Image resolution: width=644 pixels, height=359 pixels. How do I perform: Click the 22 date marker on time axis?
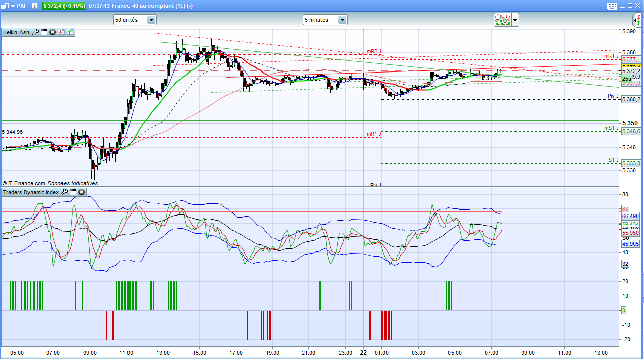(364, 353)
